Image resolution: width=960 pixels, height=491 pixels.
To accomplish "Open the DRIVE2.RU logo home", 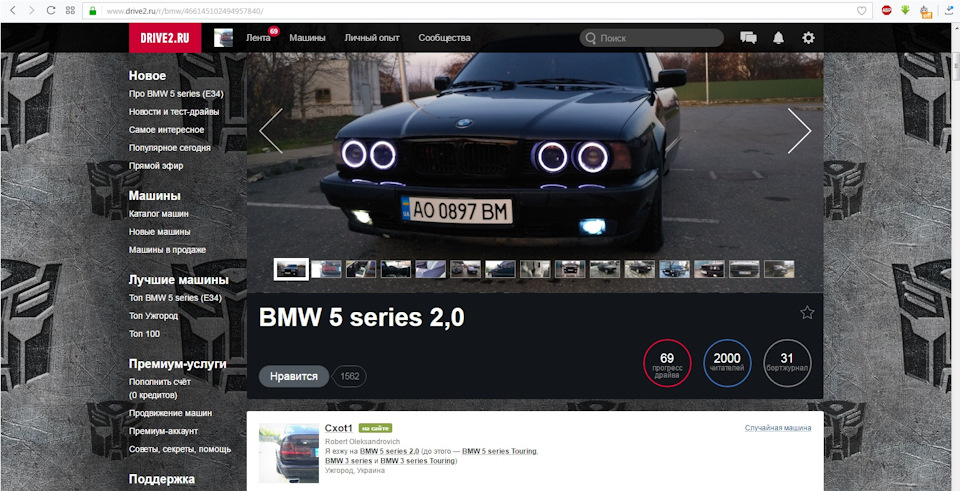I will pyautogui.click(x=165, y=38).
